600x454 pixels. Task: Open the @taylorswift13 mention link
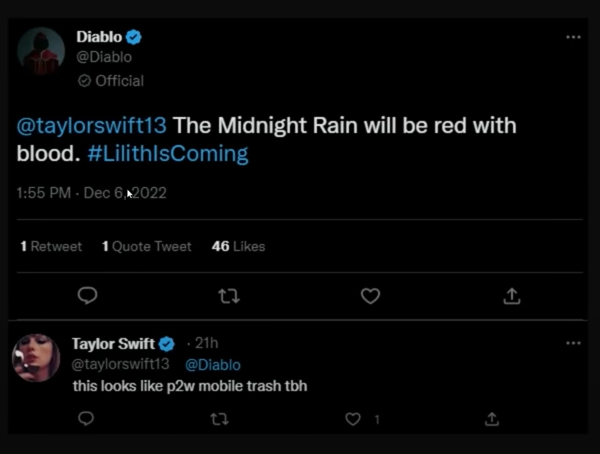[x=95, y=128]
